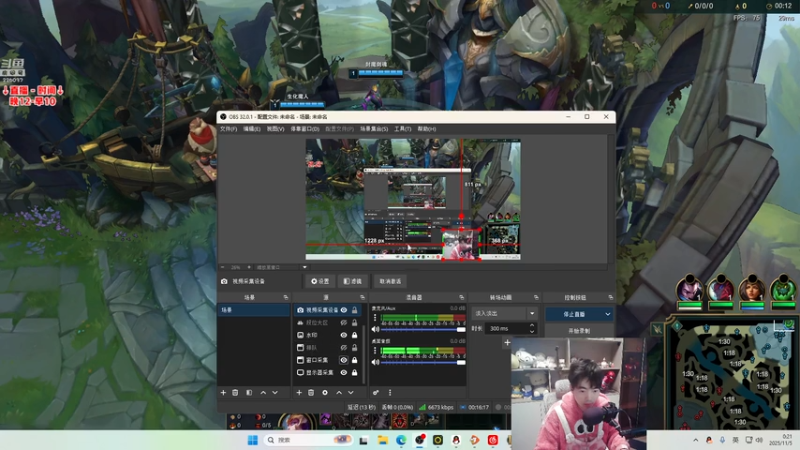Select the 窗口采集 source row

(x=327, y=360)
